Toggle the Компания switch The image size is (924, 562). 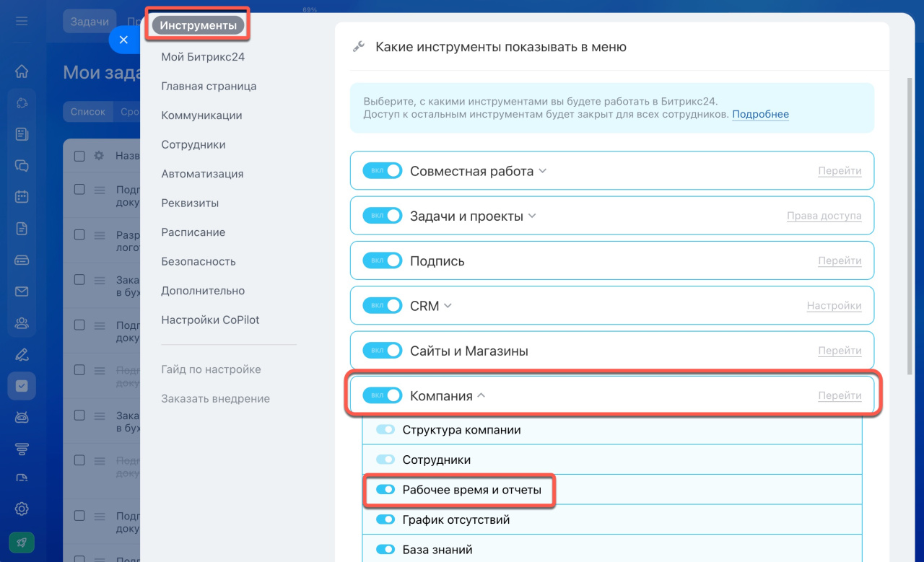click(x=382, y=396)
